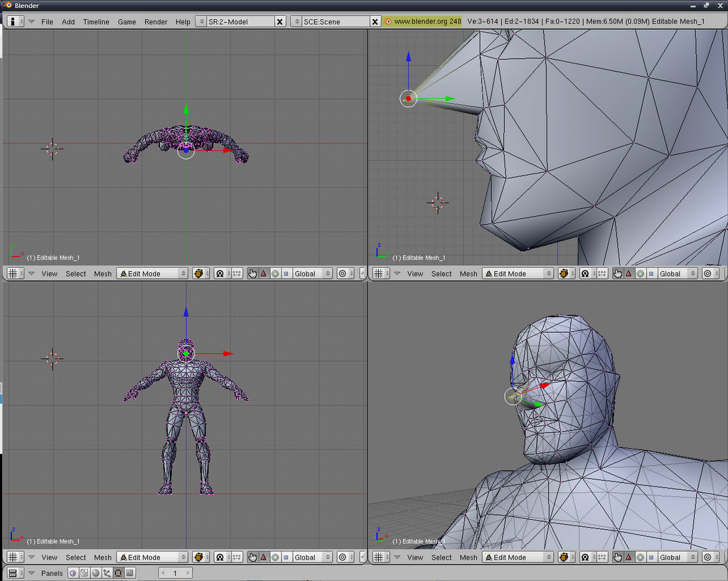Click the current frame number field

(x=174, y=573)
